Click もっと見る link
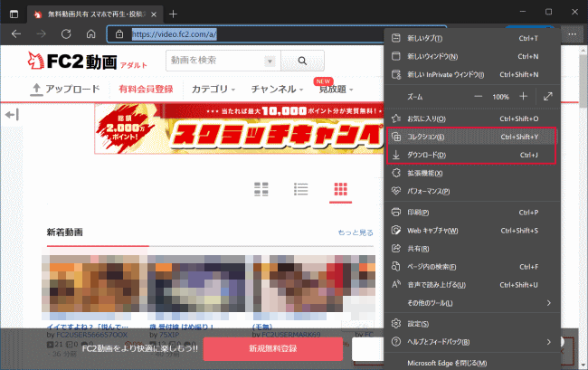The height and width of the screenshot is (370, 588). 356,232
